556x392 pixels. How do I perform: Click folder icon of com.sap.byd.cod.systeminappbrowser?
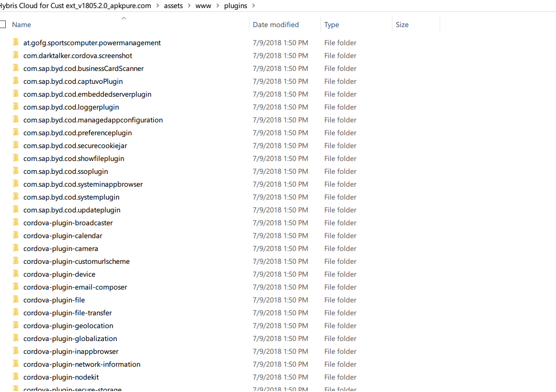pos(16,184)
